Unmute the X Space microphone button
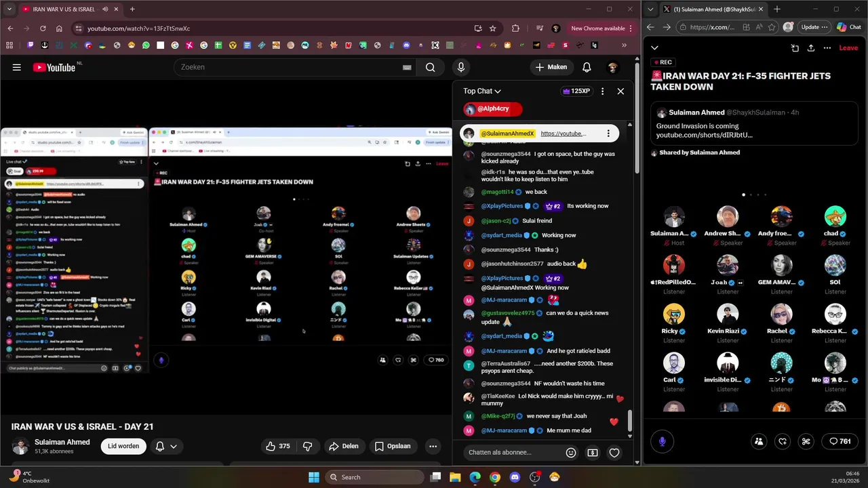 coord(662,441)
